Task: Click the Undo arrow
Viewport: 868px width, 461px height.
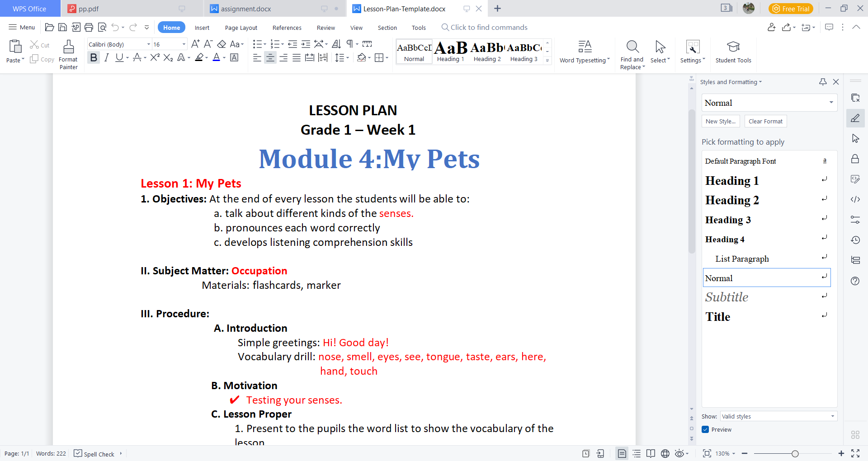Action: pyautogui.click(x=115, y=28)
